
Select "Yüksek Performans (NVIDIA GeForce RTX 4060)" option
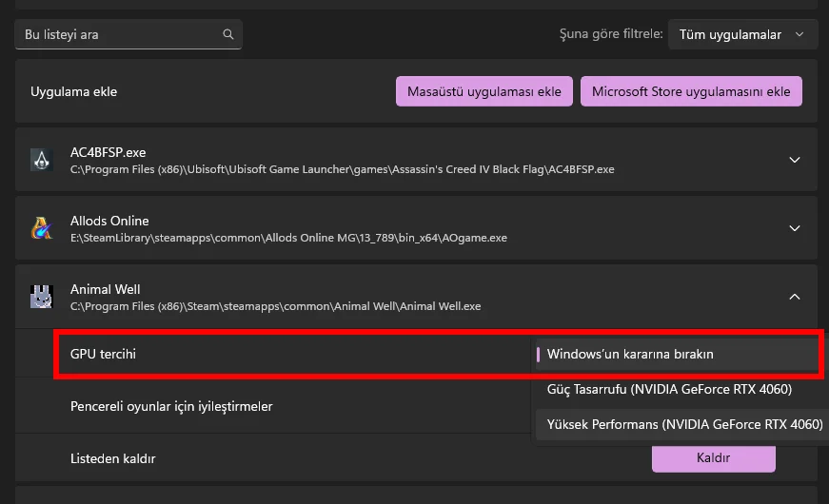[x=682, y=424]
